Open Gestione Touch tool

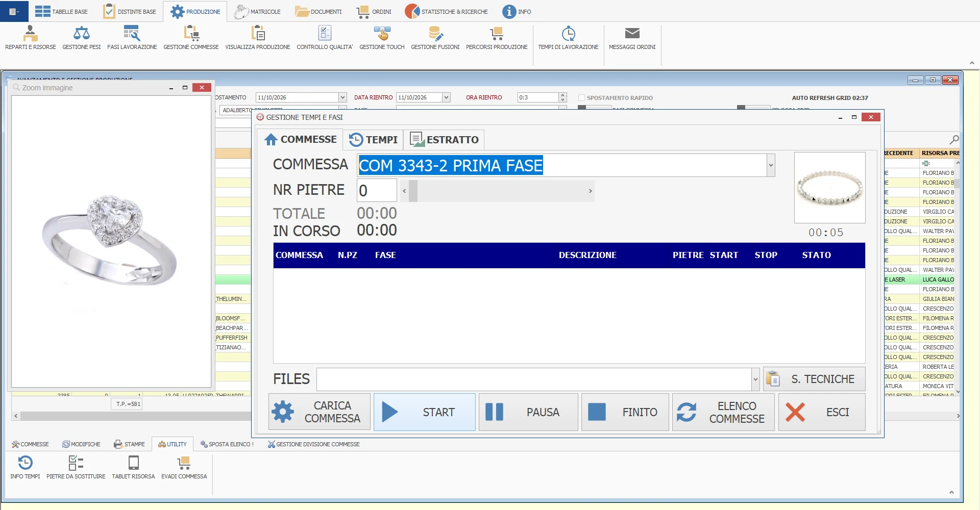pos(382,38)
